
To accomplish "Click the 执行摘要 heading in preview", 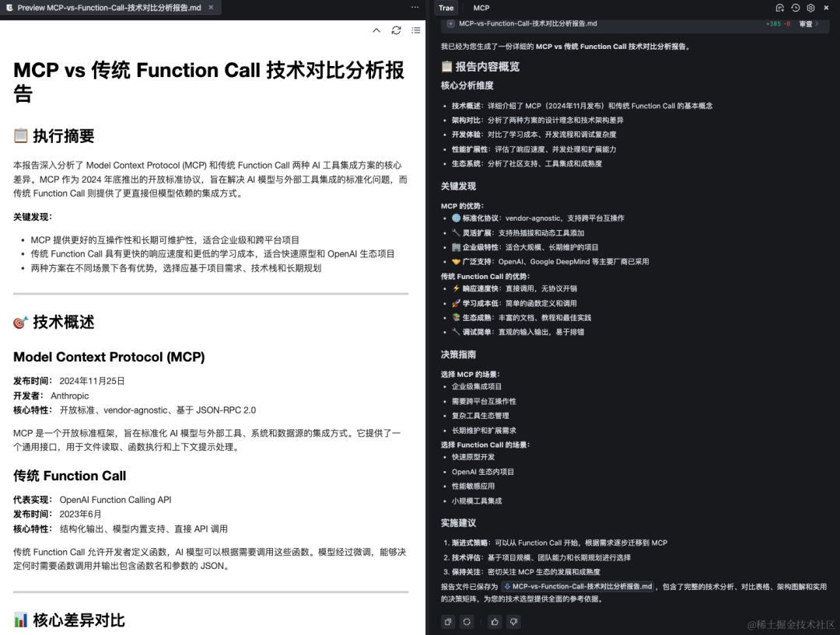I will pyautogui.click(x=54, y=136).
